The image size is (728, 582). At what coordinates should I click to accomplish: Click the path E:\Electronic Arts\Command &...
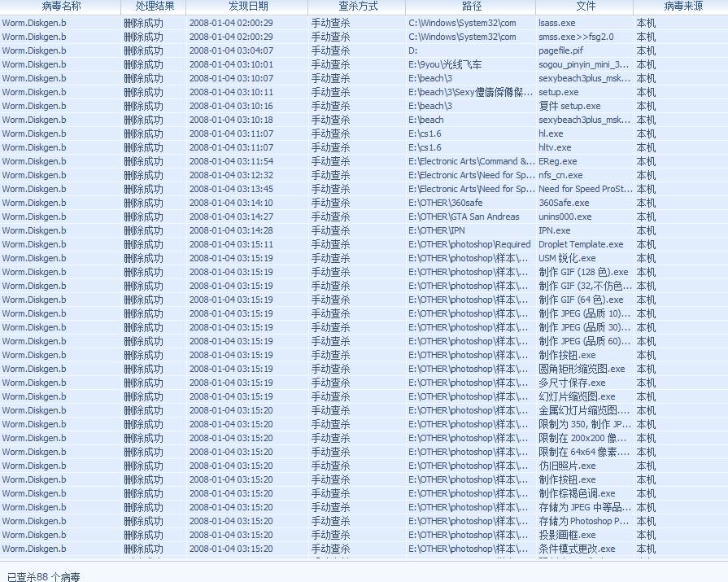point(471,161)
